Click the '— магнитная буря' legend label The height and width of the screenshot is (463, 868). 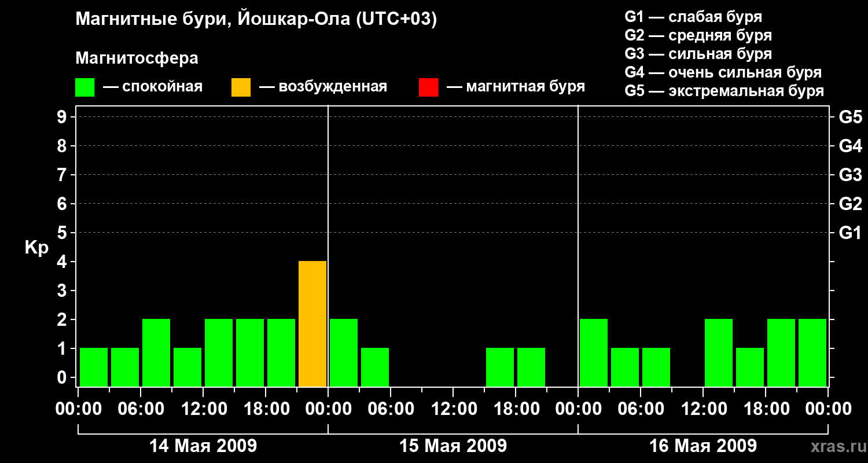pyautogui.click(x=516, y=87)
